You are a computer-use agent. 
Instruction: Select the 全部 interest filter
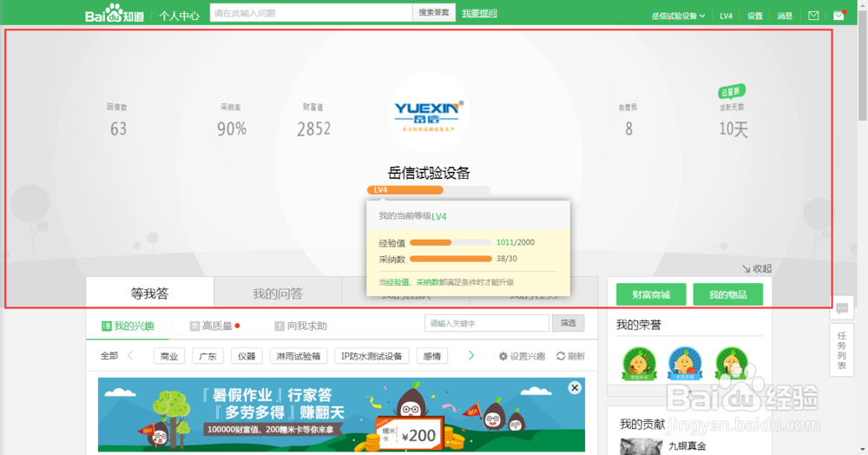109,355
